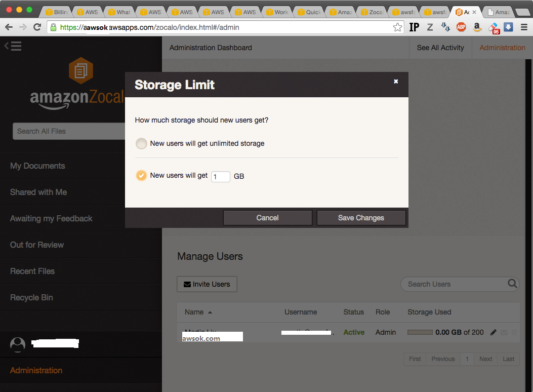Go to the Last page of users
Screen dimensions: 533x392
tap(509, 359)
